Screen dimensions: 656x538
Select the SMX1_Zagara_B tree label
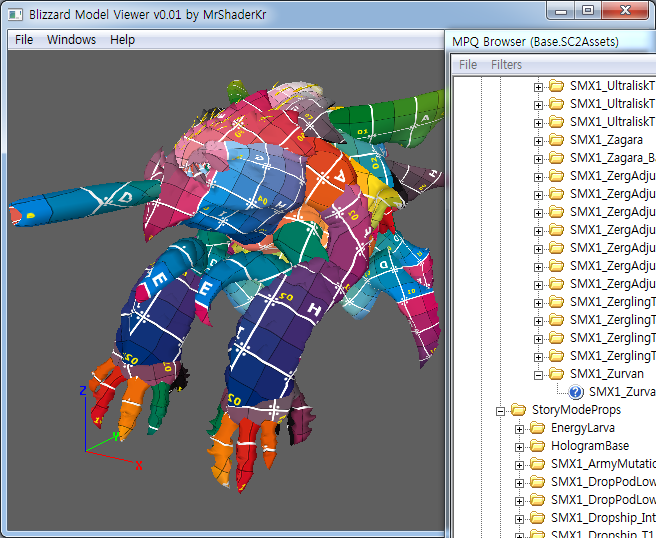point(612,158)
